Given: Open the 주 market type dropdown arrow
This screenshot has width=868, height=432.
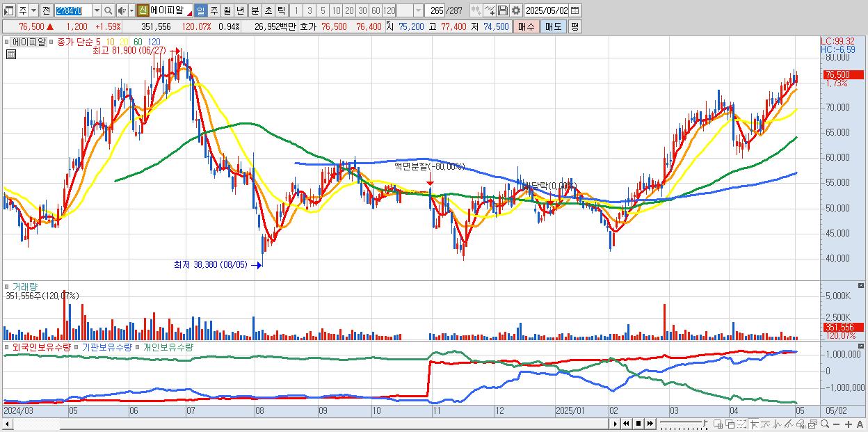Looking at the screenshot, I should click(x=33, y=10).
